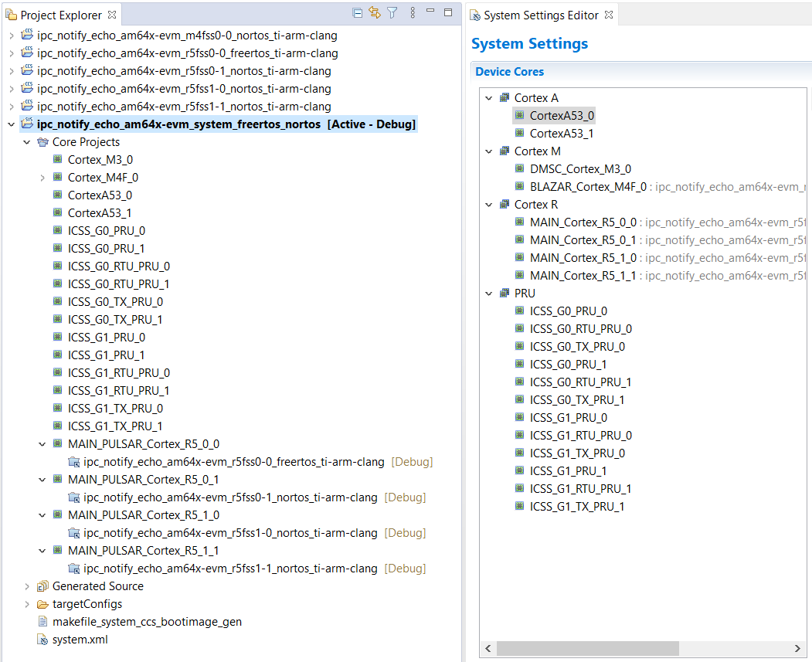This screenshot has width=812, height=662.
Task: Open the Project Explorer view menu
Action: 413,13
